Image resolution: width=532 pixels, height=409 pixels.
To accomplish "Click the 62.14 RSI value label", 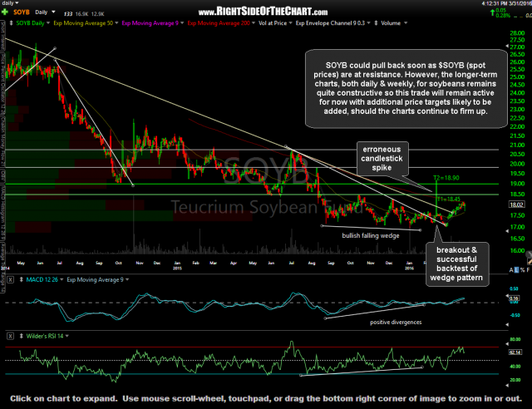I will [515, 352].
